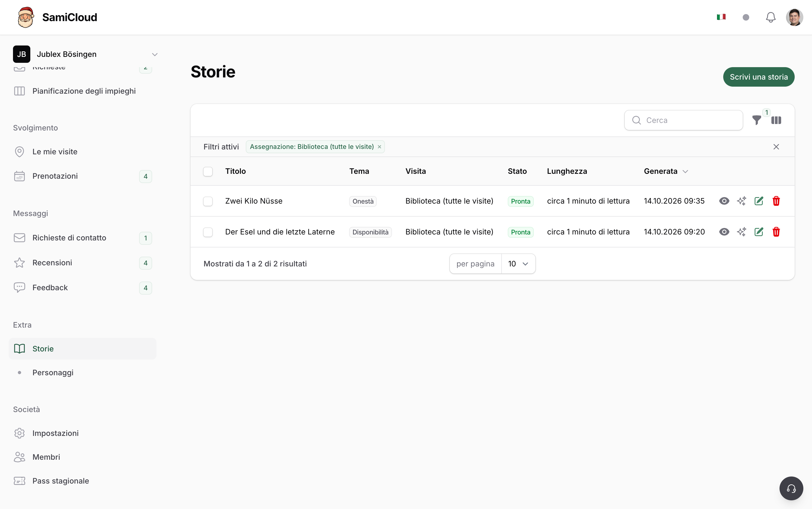Open the notifications bell
This screenshot has width=812, height=509.
[x=771, y=17]
